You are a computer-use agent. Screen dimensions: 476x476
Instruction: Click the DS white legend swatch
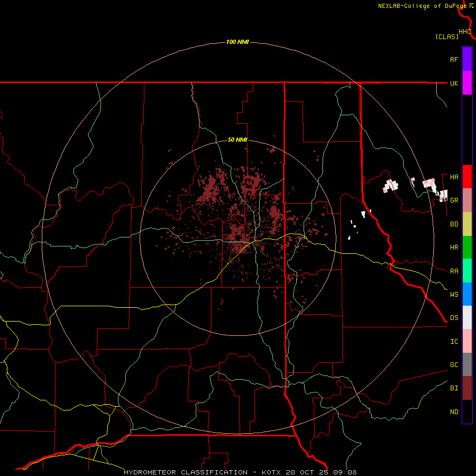click(x=467, y=317)
